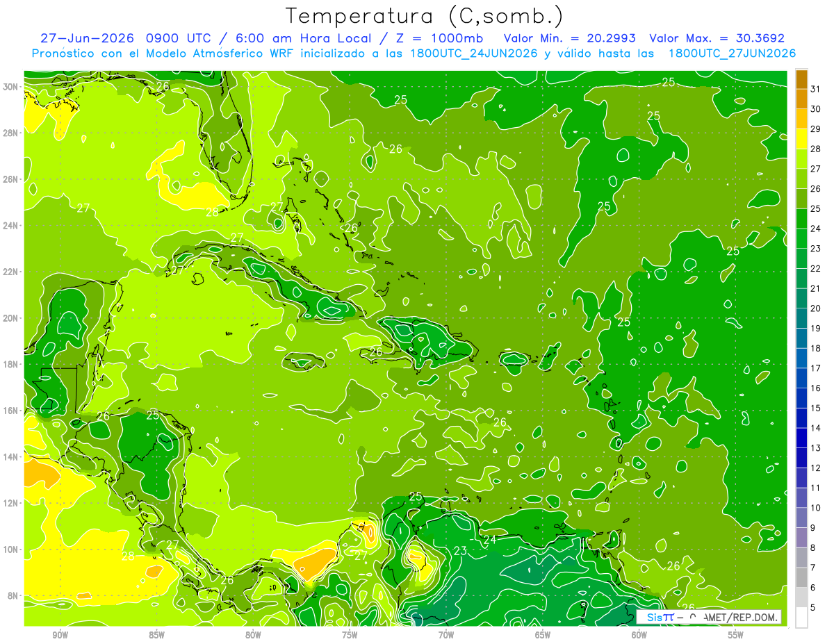Click legend value 15 on the color scale

(816, 408)
